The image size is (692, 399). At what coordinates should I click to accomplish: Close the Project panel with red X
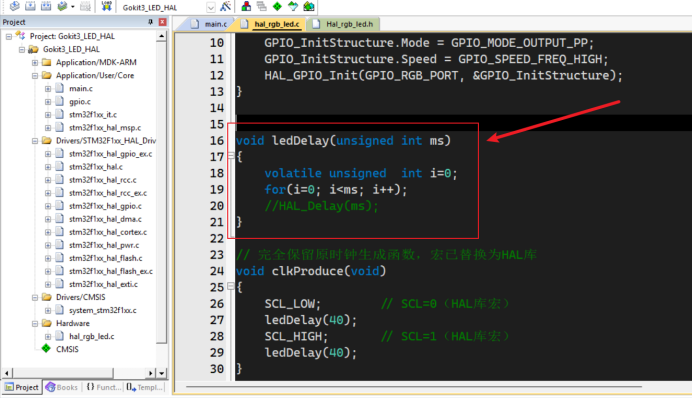point(162,22)
